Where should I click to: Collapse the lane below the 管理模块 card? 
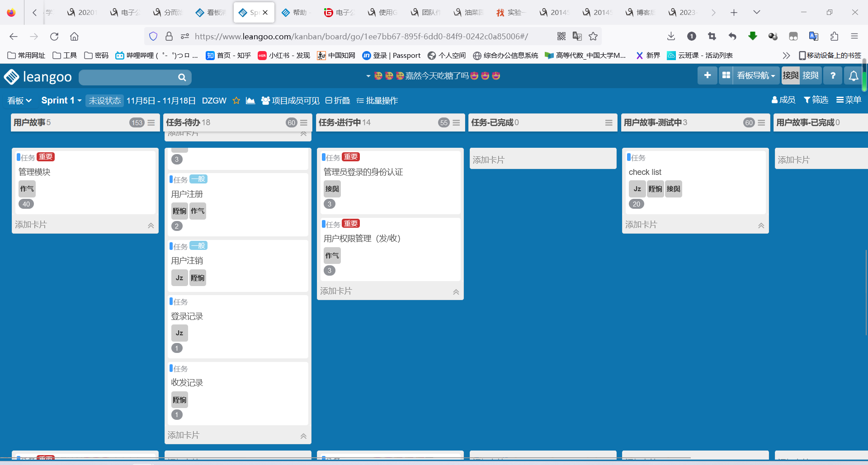[151, 225]
